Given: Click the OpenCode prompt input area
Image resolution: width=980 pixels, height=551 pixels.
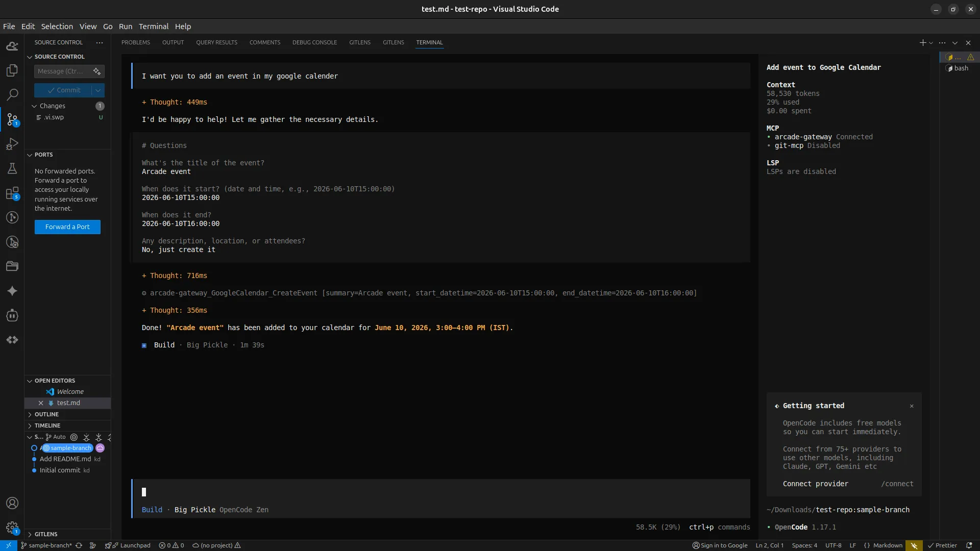Looking at the screenshot, I should 442,492.
